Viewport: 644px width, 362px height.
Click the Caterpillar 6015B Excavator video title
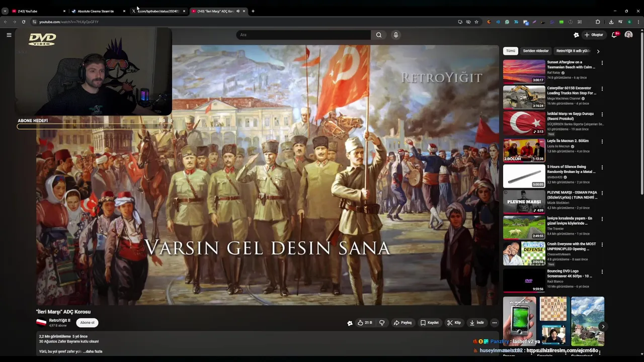[572, 90]
